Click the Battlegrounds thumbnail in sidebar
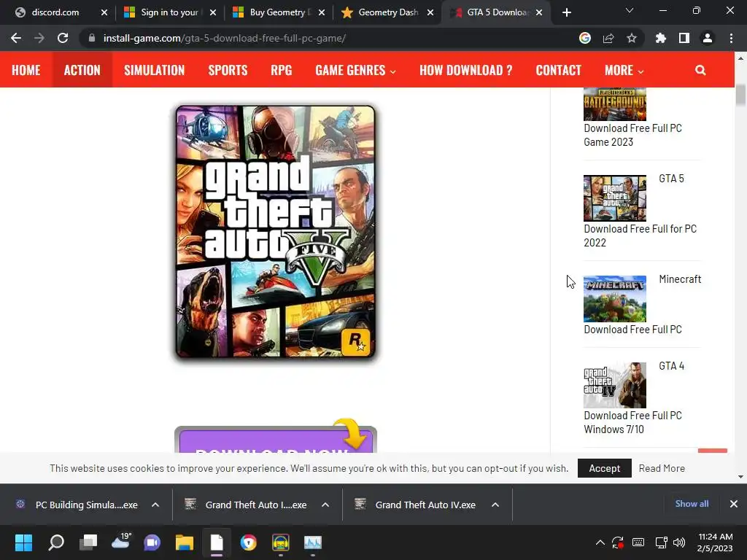The width and height of the screenshot is (747, 560). (614, 104)
